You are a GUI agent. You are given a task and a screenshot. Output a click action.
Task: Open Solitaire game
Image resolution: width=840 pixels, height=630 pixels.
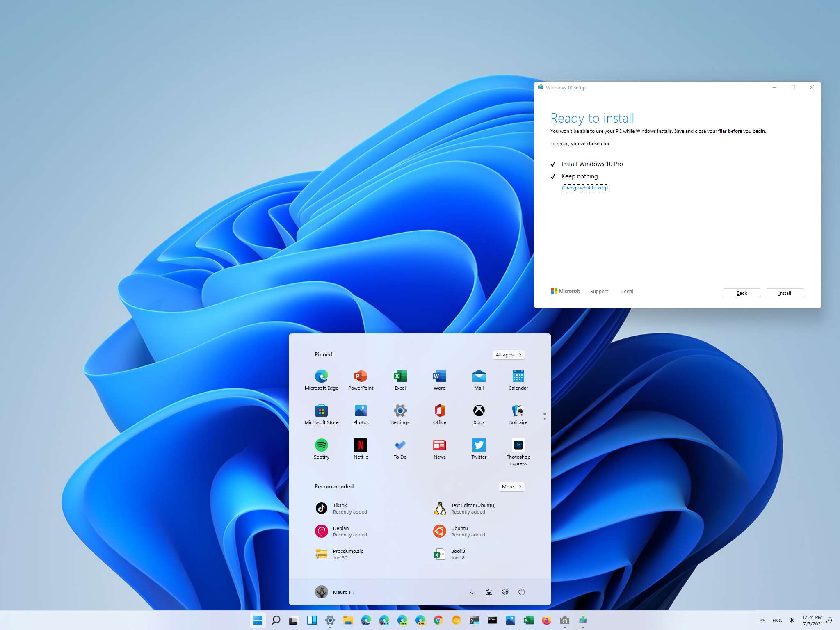pos(518,415)
